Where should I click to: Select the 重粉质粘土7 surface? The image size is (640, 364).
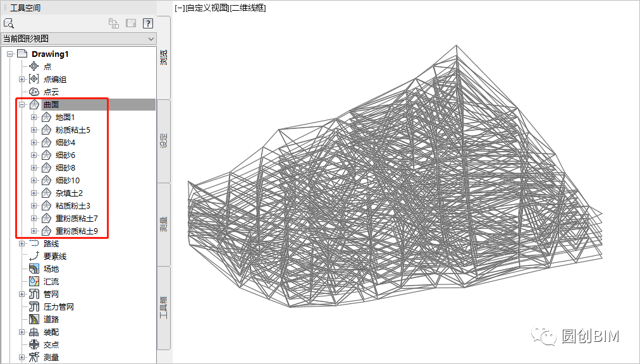pos(77,219)
